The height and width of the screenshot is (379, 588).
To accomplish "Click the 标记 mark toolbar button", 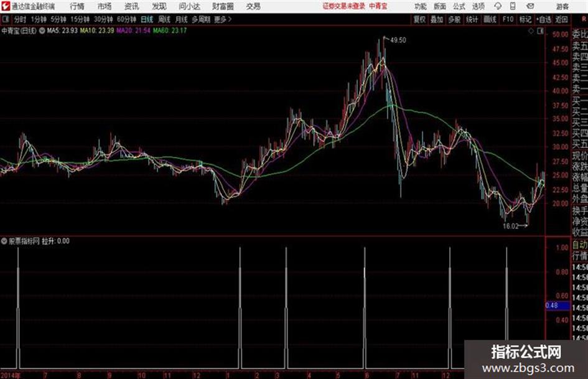I will coord(525,19).
